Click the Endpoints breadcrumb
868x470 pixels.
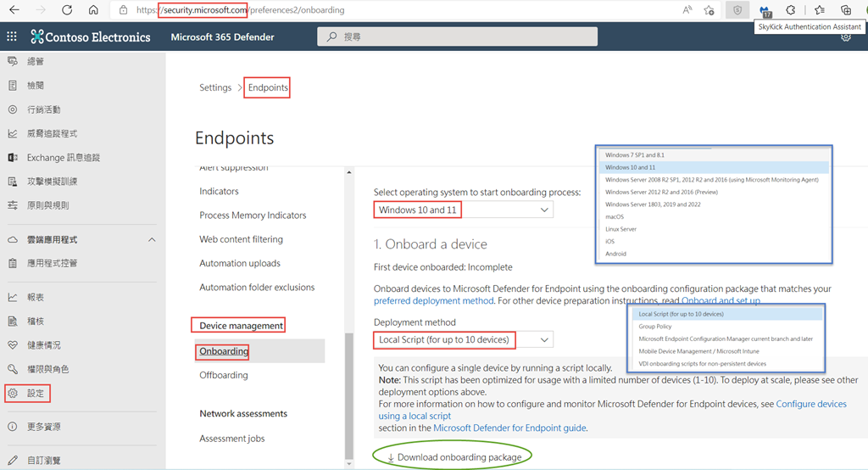[268, 87]
